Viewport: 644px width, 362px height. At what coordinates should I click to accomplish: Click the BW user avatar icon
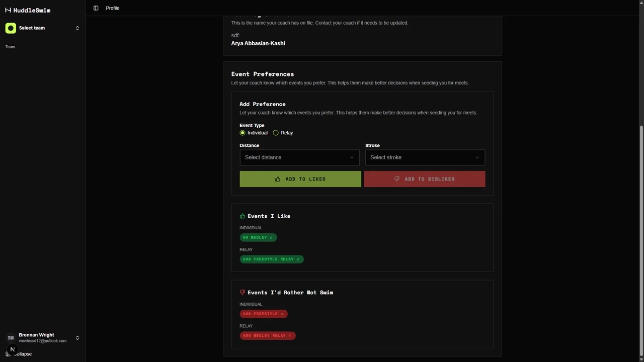point(11,337)
